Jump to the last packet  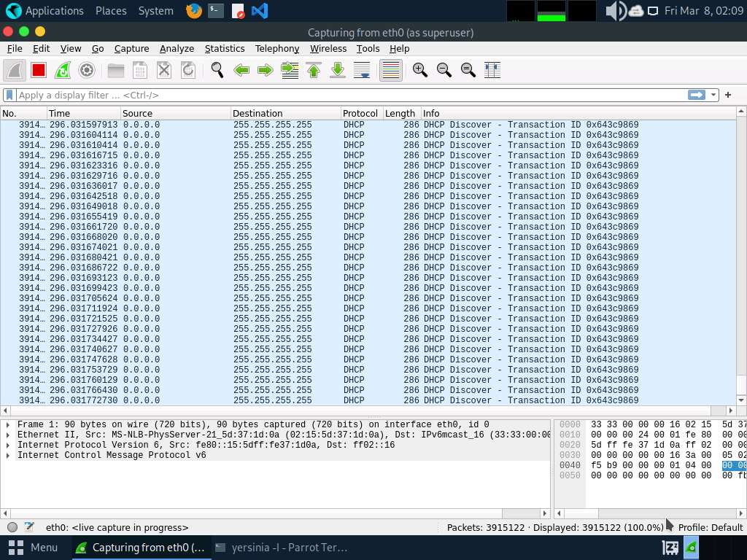pos(338,70)
